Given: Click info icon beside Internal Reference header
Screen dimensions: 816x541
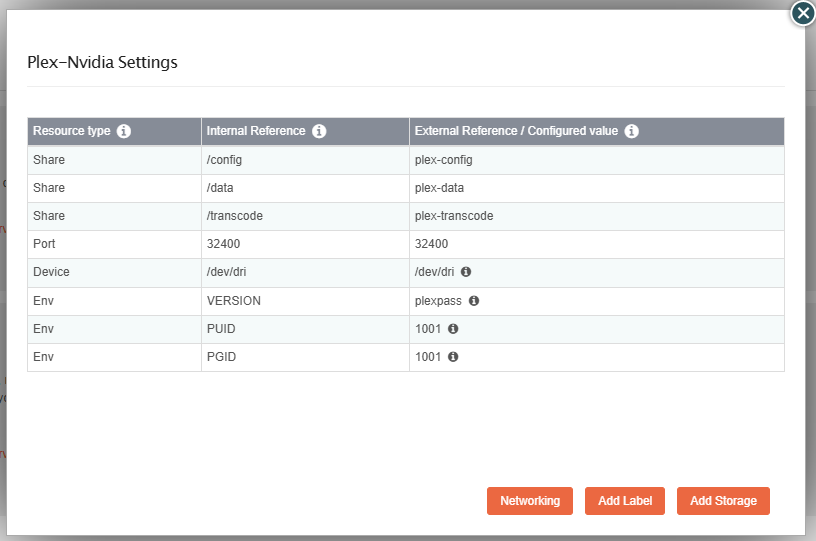Looking at the screenshot, I should click(319, 131).
